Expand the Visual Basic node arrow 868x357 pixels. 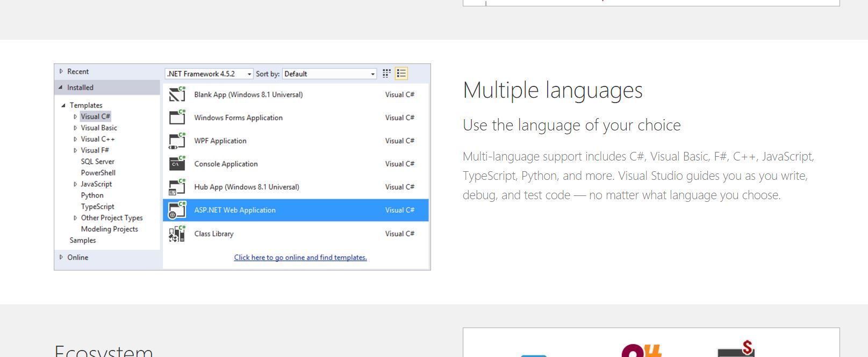pos(75,128)
